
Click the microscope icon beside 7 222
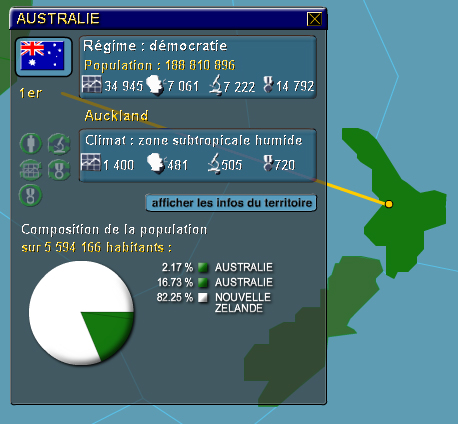click(216, 85)
